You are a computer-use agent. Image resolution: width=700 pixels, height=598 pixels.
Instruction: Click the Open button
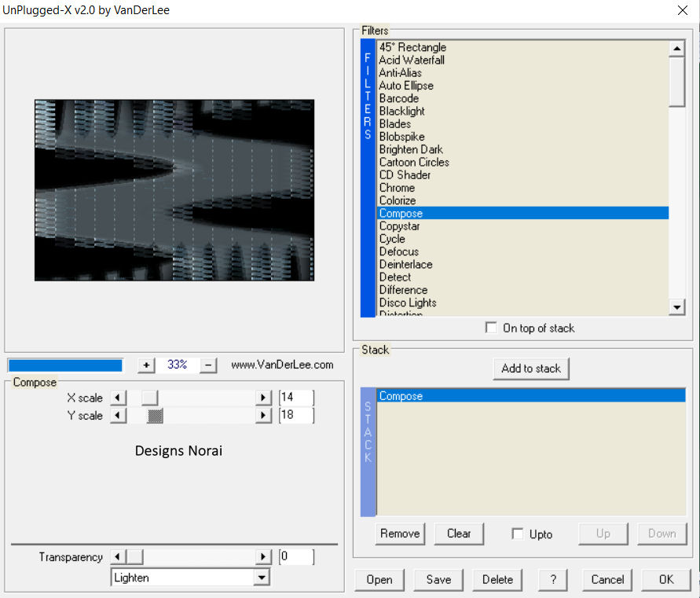(x=379, y=580)
